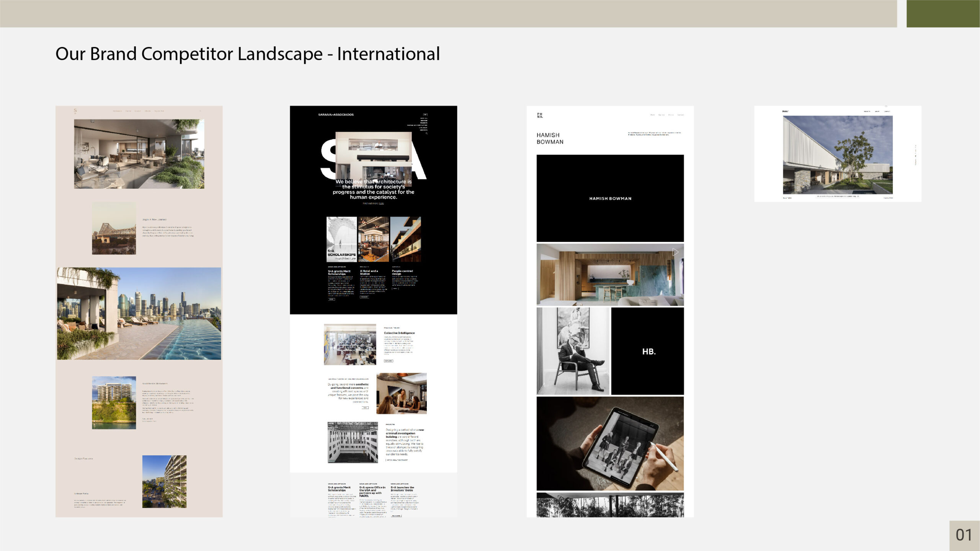Click the search magnifier on Saraiva+Associados site
Image resolution: width=980 pixels, height=551 pixels.
[426, 134]
